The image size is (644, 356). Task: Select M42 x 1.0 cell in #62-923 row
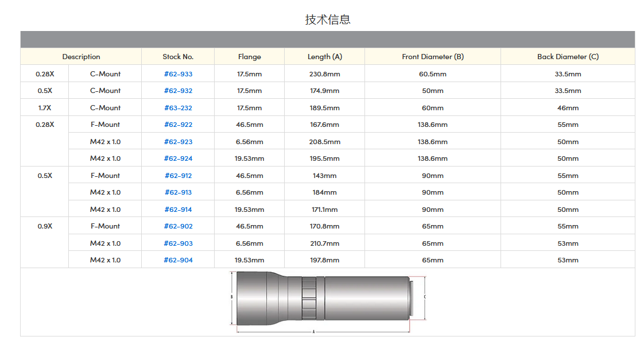105,142
